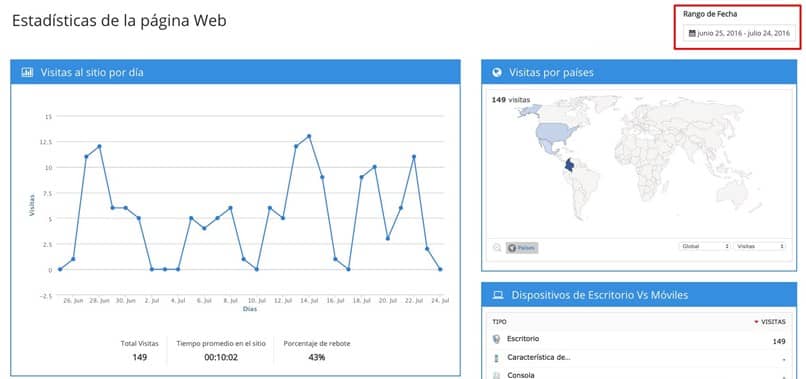Click the Escritorio table row label
The image size is (806, 379).
point(523,339)
